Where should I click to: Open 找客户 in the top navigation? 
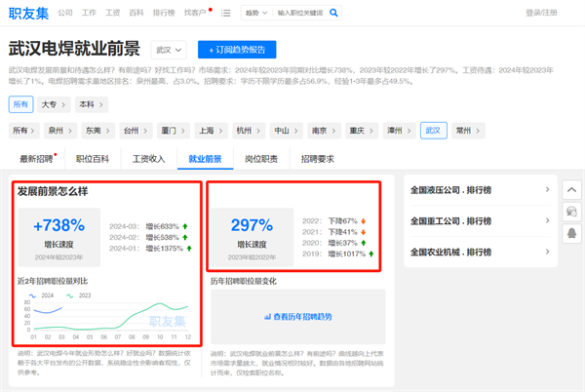[x=195, y=13]
